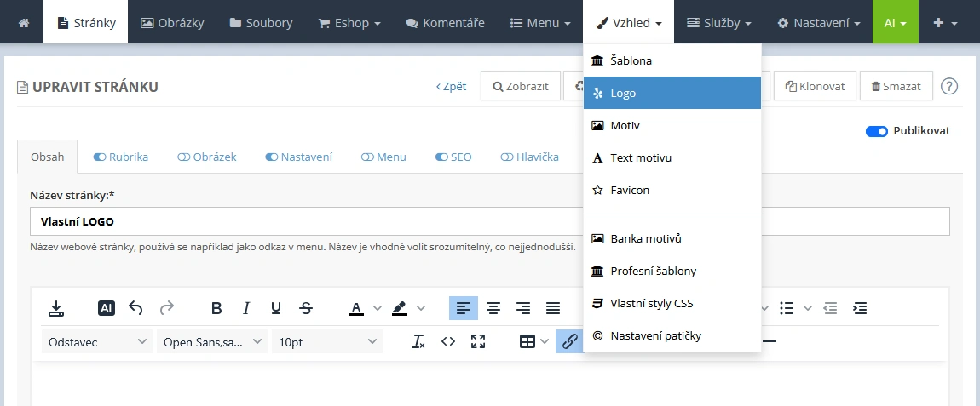
Task: Click the clear formatting icon
Action: click(418, 341)
